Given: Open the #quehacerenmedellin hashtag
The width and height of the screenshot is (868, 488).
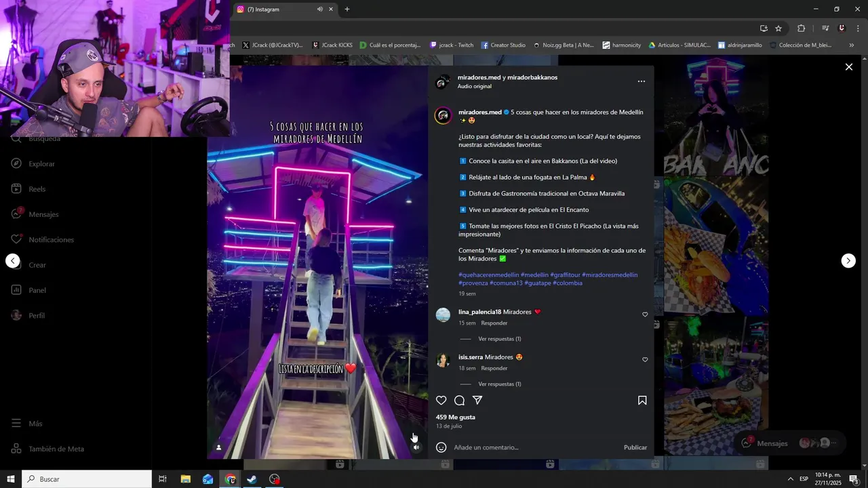Looking at the screenshot, I should point(488,275).
